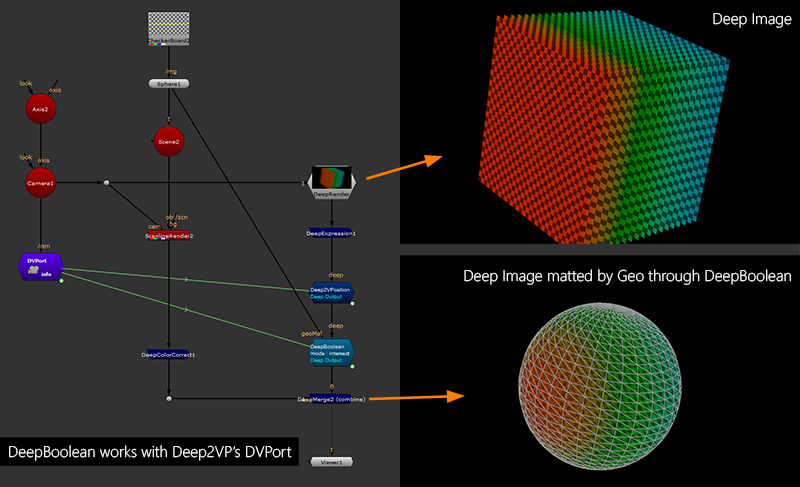The image size is (800, 487).
Task: Select the purple DVPort node
Action: click(40, 266)
